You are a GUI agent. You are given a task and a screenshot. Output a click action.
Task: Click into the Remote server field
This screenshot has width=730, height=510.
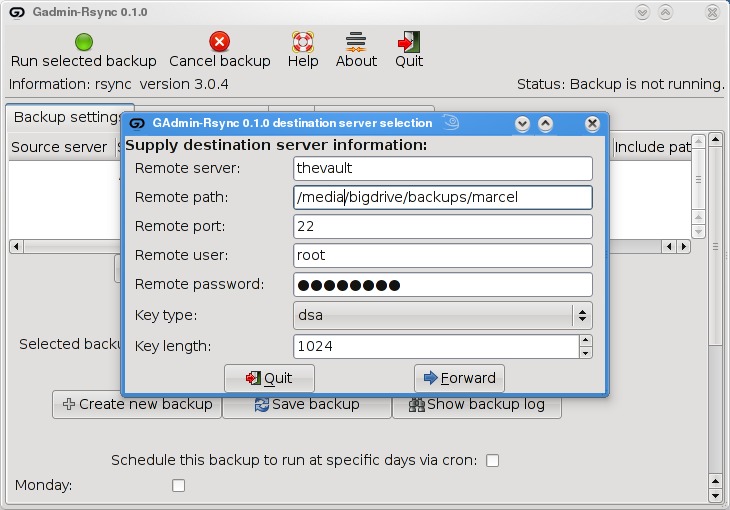pyautogui.click(x=443, y=169)
